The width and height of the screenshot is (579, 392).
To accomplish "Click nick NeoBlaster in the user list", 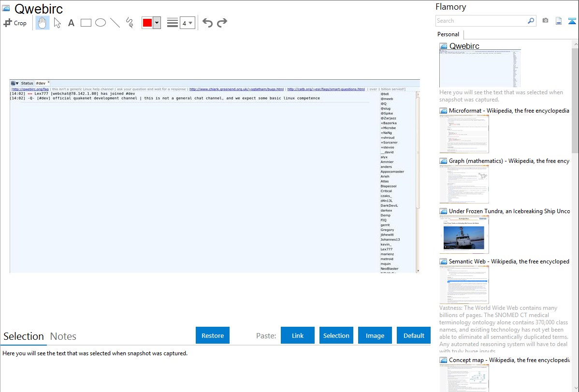I will click(390, 269).
